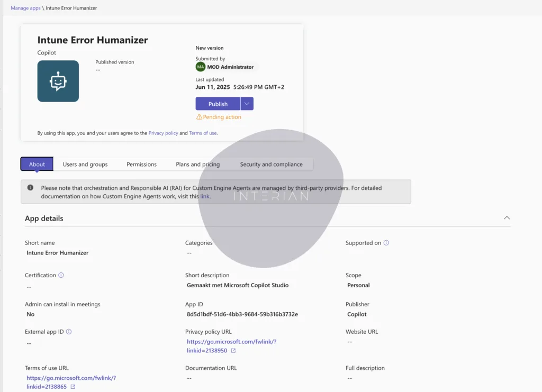Click the MOD Administrator avatar
The width and height of the screenshot is (542, 392).
click(x=200, y=67)
